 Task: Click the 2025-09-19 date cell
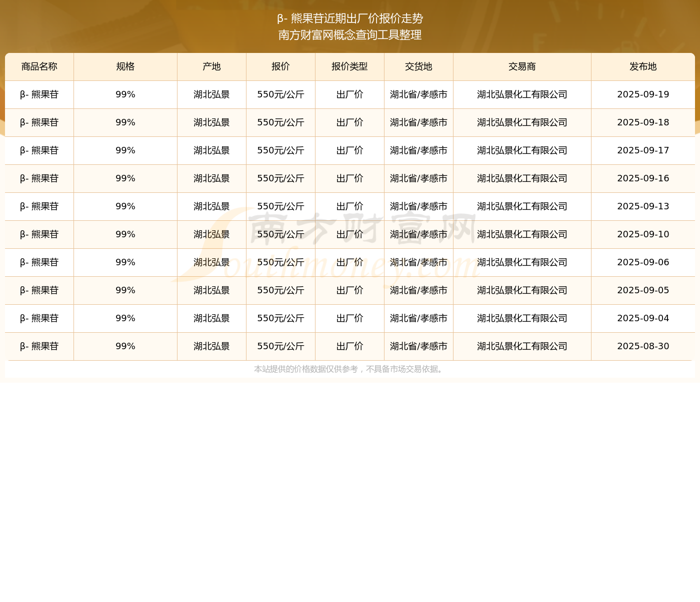click(x=643, y=94)
